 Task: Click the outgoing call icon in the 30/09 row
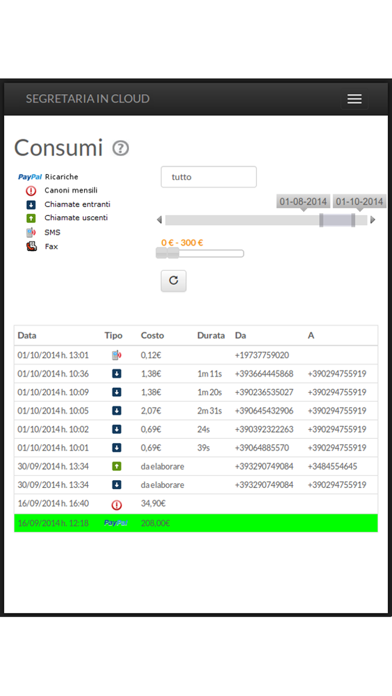pyautogui.click(x=116, y=466)
